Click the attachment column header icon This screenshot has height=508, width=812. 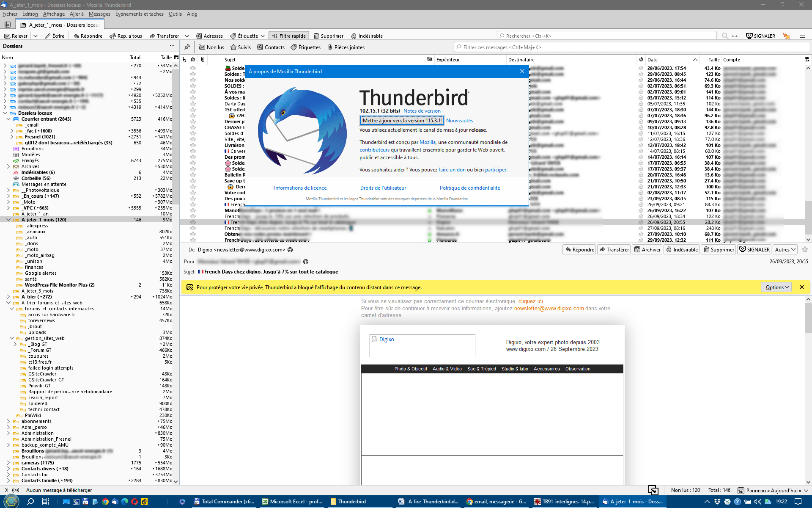(203, 60)
